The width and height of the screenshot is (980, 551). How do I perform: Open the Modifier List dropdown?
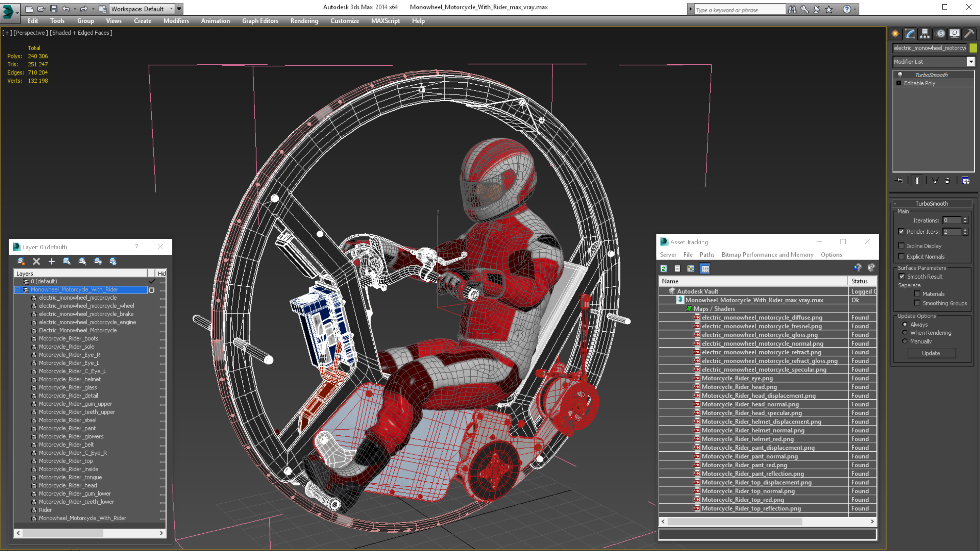coord(971,61)
